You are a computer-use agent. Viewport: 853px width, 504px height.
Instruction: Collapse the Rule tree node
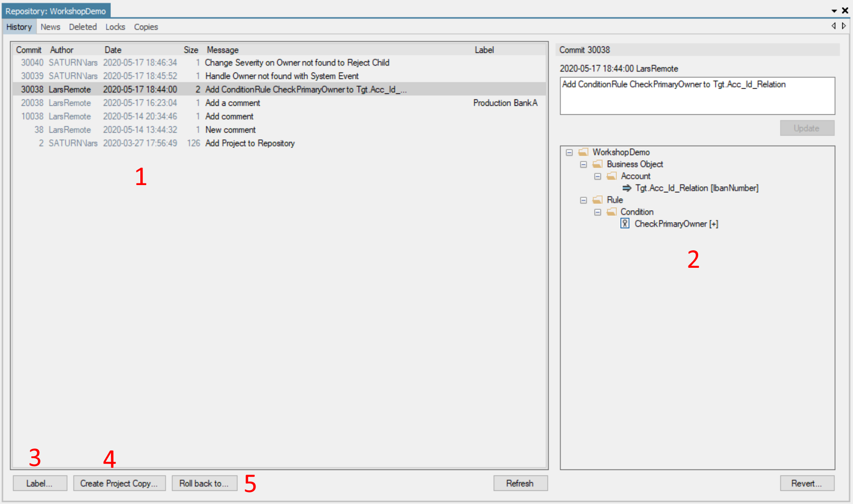click(x=583, y=200)
